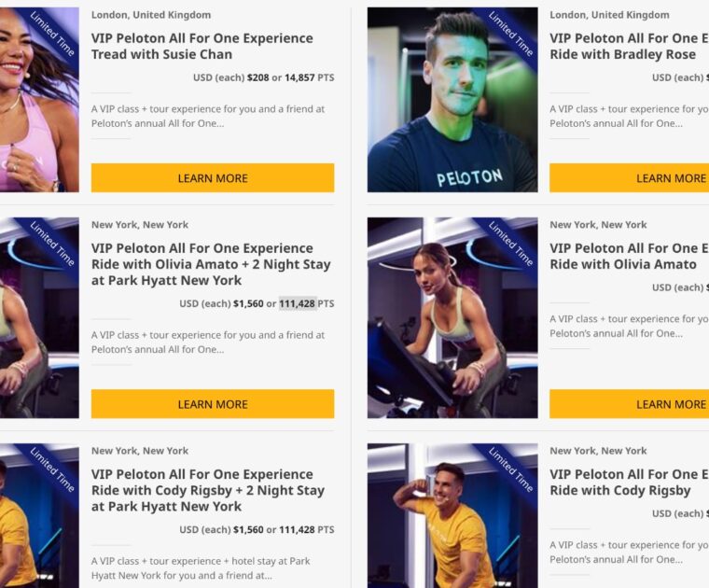
Task: Open title 'Ride with Bradley Rose' listing
Action: (629, 46)
